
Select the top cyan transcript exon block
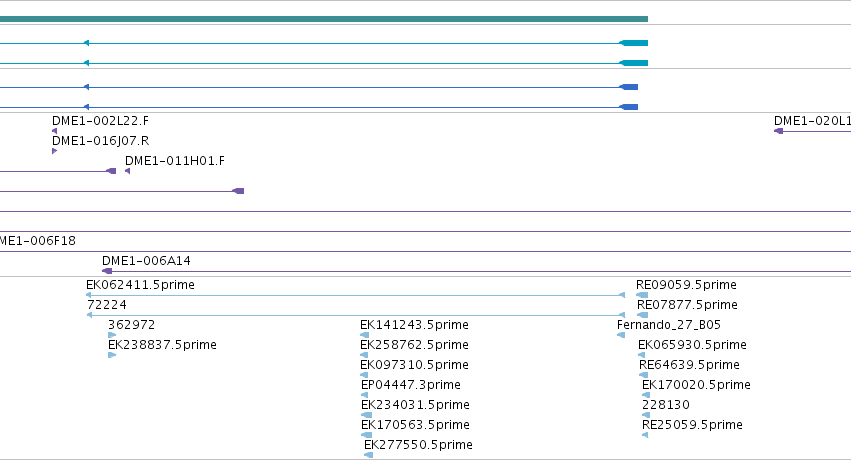634,43
